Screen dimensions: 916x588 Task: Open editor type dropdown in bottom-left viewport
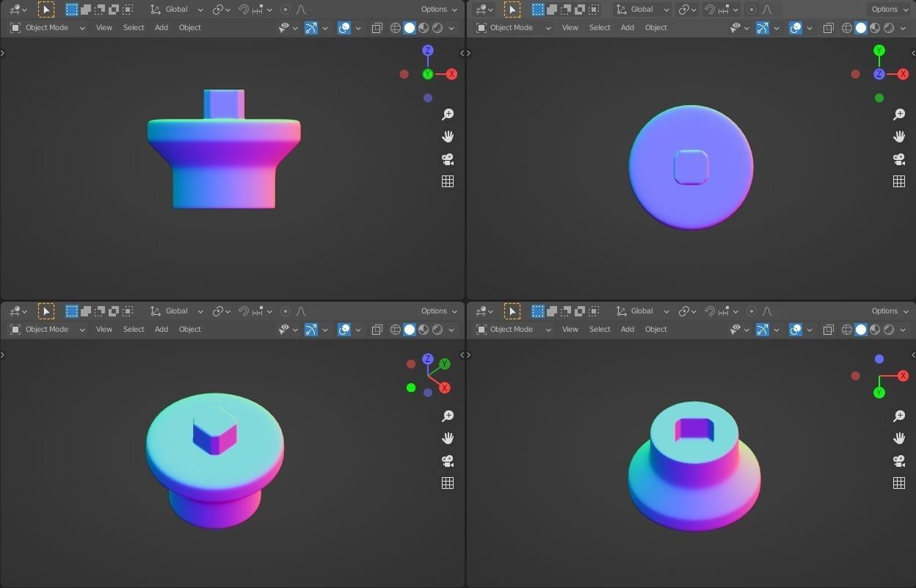pos(18,311)
